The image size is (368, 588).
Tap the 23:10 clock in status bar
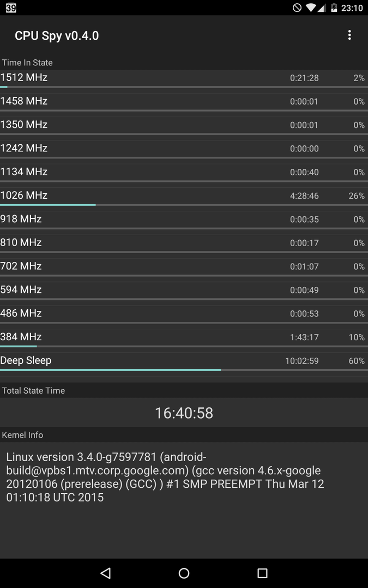coord(352,8)
